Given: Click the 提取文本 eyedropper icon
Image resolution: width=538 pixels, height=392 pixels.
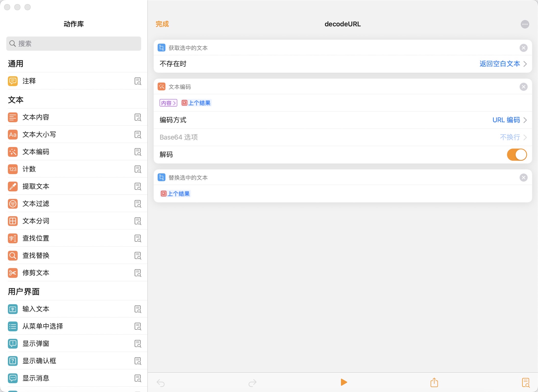Looking at the screenshot, I should [x=13, y=186].
